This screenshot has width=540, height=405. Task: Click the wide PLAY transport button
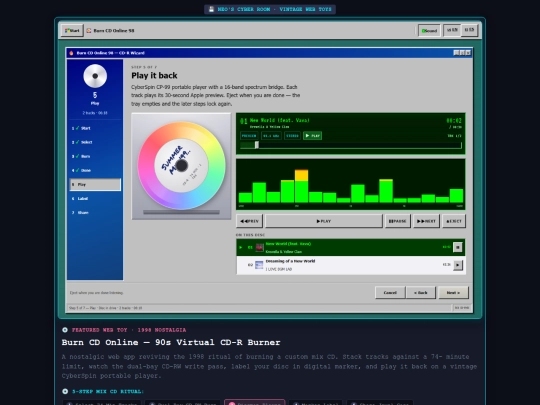click(x=324, y=221)
